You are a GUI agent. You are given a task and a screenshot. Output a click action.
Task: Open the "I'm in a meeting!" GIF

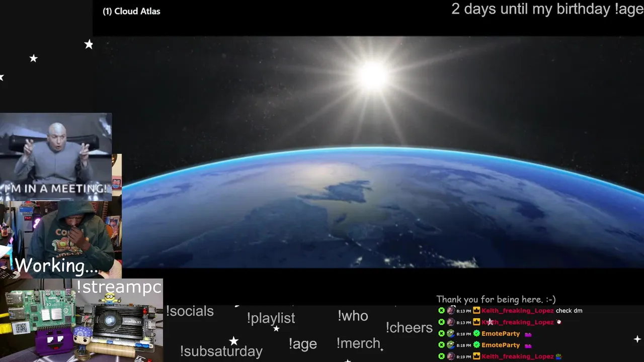coord(56,156)
